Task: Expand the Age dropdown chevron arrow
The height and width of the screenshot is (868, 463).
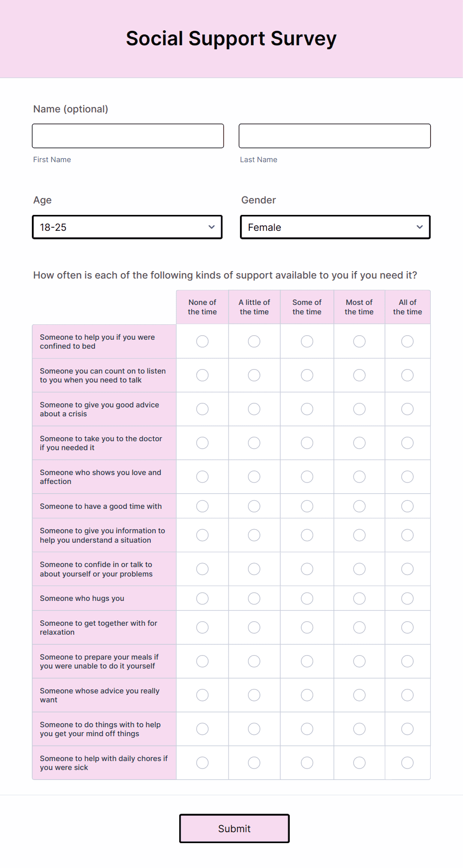Action: [x=211, y=227]
